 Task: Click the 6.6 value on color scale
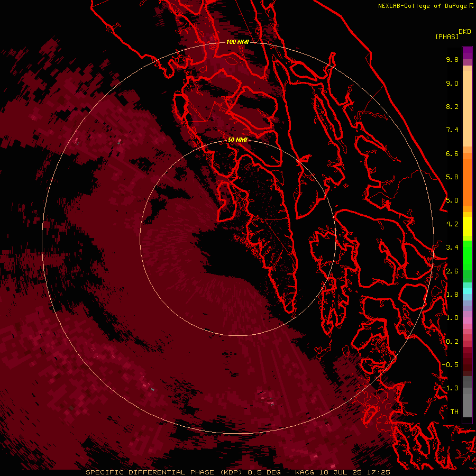tap(452, 153)
